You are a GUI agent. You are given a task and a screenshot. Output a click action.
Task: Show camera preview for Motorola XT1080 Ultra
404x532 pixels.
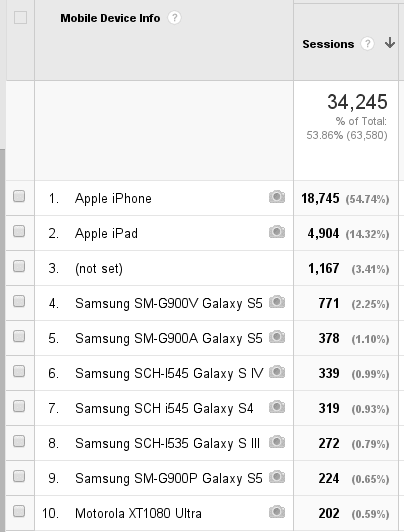pos(277,512)
